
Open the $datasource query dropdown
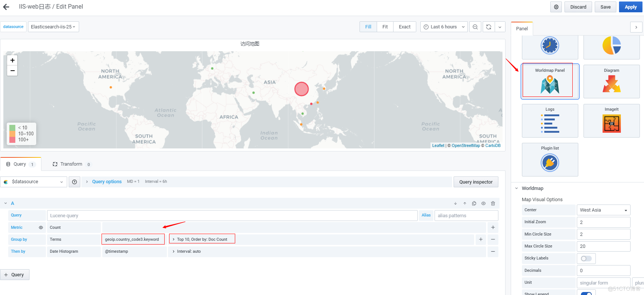34,182
